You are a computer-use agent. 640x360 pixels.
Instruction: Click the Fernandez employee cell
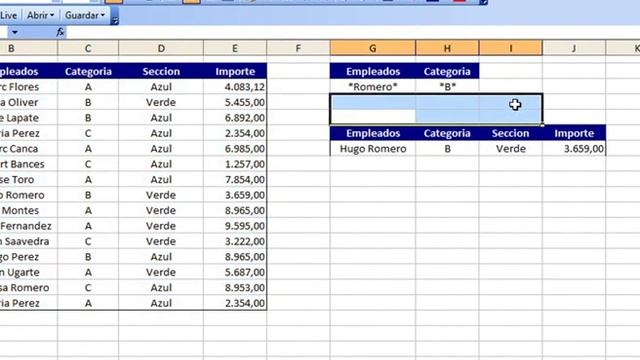coord(29,226)
